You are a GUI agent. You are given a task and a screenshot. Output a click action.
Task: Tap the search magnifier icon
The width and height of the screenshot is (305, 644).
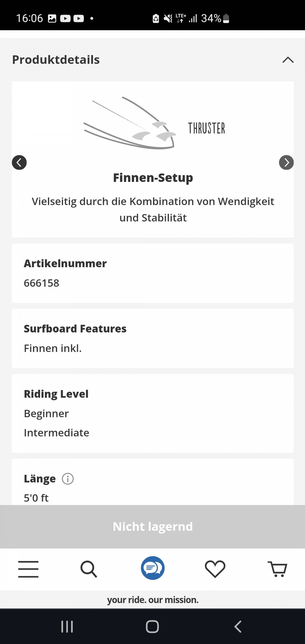(x=89, y=569)
